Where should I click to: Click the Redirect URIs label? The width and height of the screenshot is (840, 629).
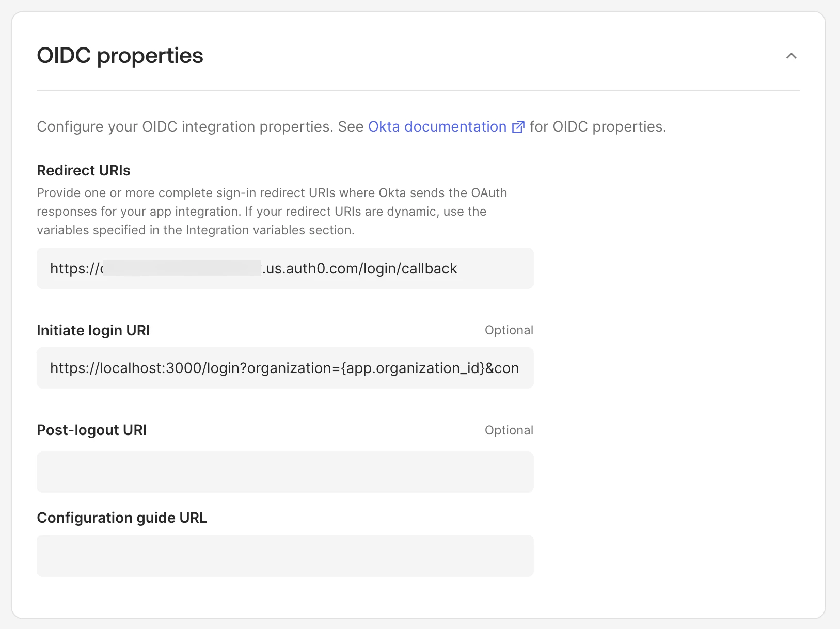[x=84, y=170]
